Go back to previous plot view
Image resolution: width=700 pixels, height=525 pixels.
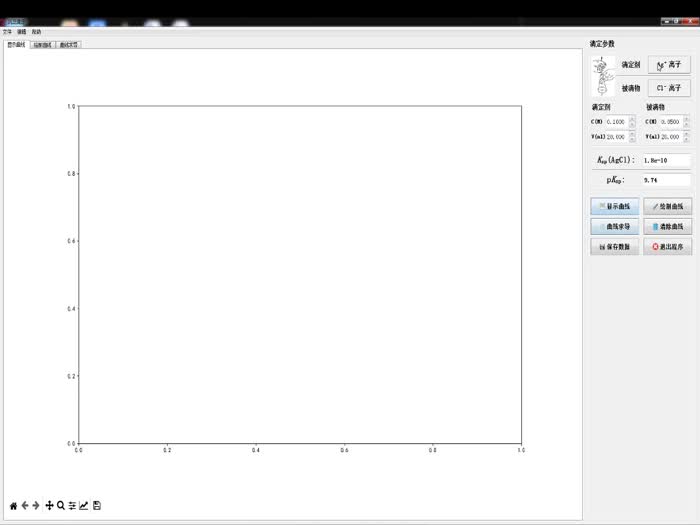tap(25, 506)
